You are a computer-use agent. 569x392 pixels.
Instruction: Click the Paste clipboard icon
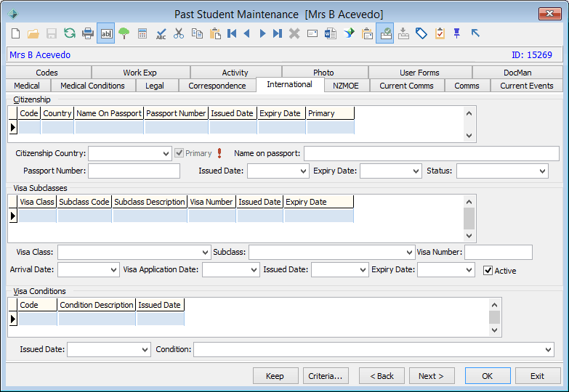(x=215, y=33)
